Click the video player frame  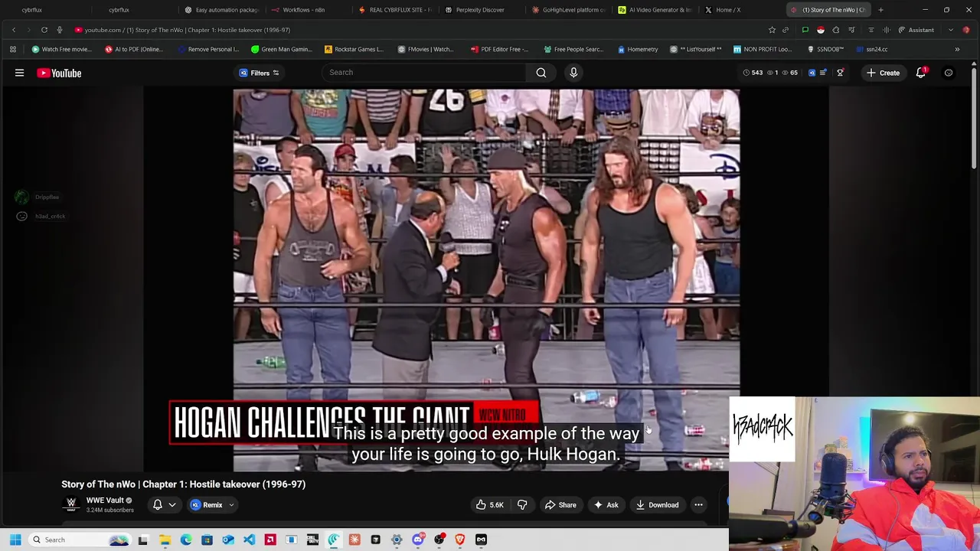486,279
